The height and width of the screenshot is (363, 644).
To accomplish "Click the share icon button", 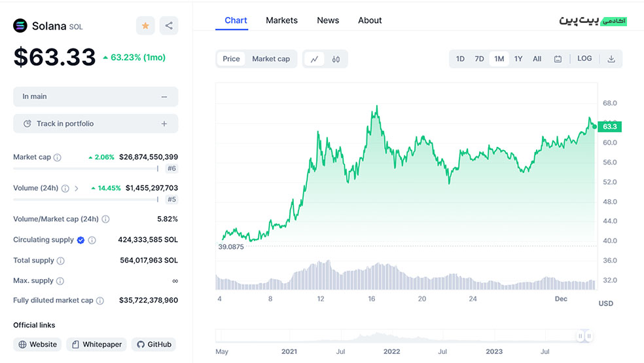I will 169,26.
